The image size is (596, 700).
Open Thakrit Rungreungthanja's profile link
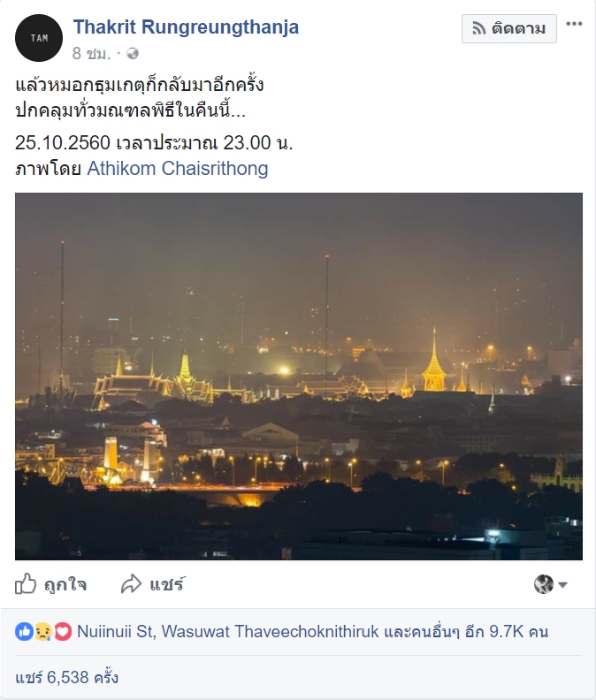tap(186, 27)
